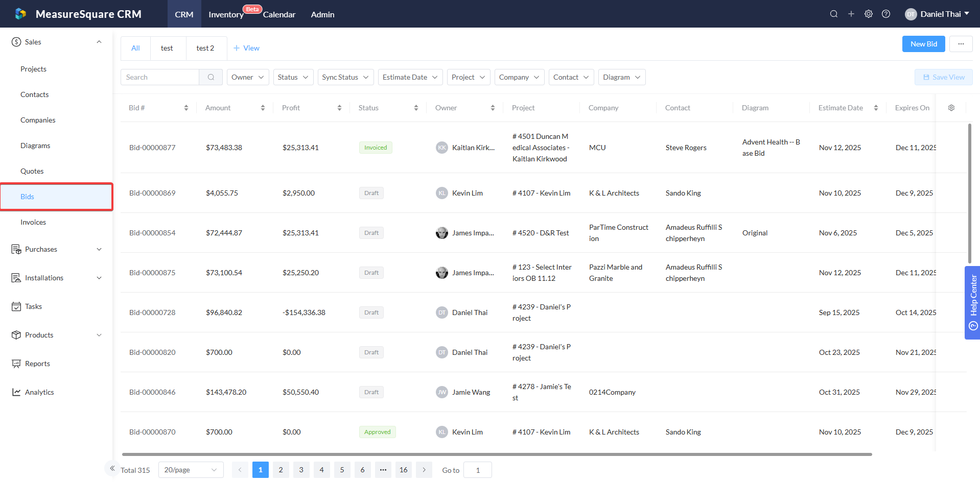
Task: Click the plus add icon in header
Action: tap(851, 14)
